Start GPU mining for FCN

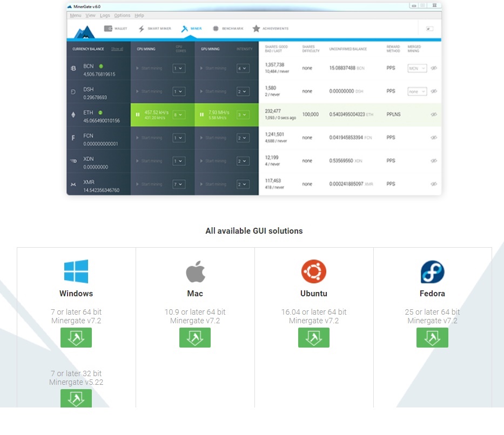(x=213, y=138)
